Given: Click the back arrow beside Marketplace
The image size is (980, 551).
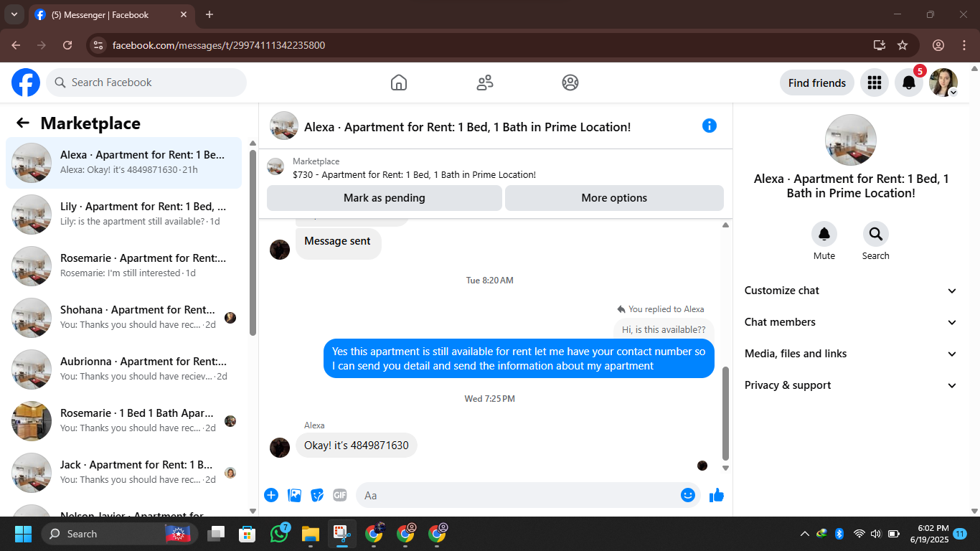Looking at the screenshot, I should [23, 123].
